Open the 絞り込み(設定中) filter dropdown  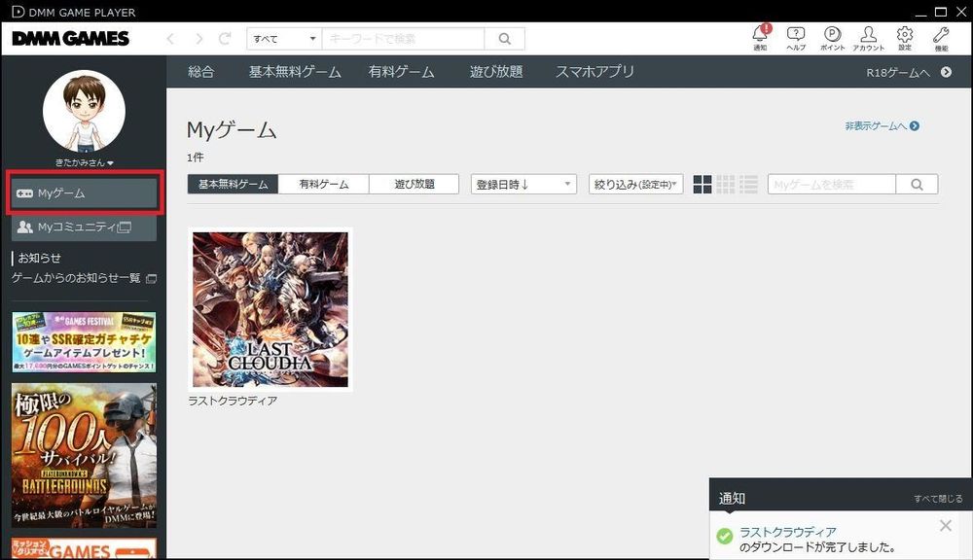(635, 184)
